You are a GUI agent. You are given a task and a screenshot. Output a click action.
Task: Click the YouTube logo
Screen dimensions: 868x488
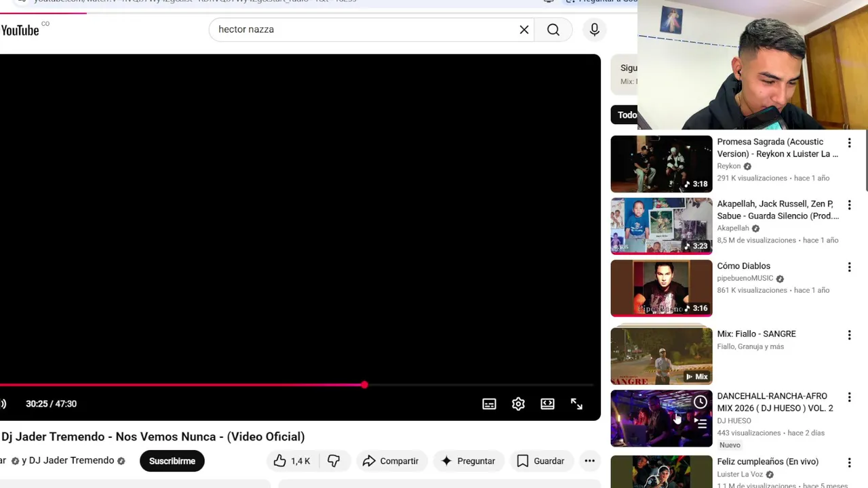pos(20,30)
